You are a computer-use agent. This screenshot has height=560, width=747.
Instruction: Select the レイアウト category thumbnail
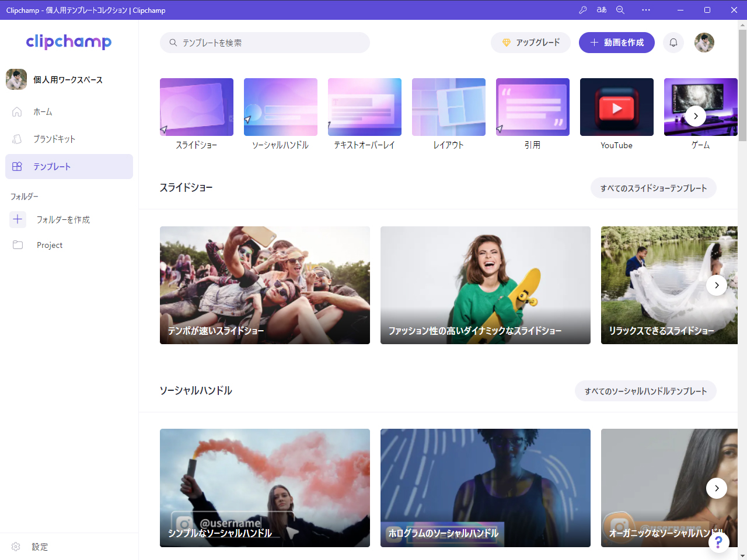(x=449, y=107)
